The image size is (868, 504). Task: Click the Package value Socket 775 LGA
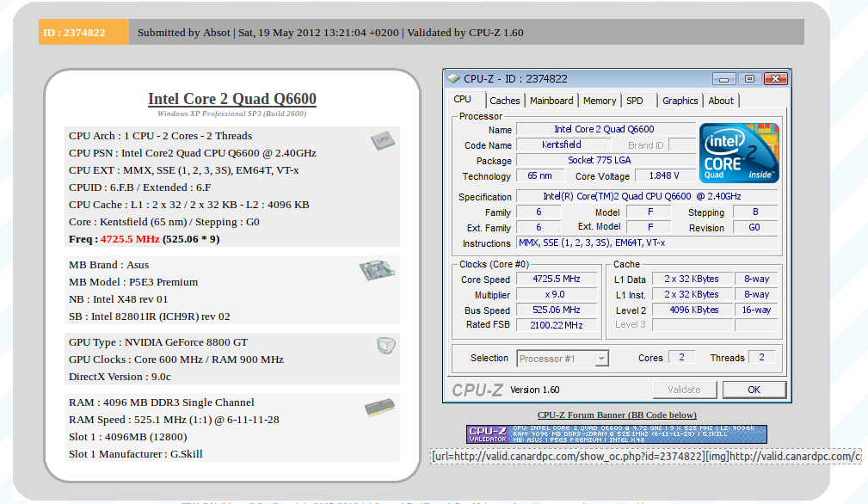(605, 160)
